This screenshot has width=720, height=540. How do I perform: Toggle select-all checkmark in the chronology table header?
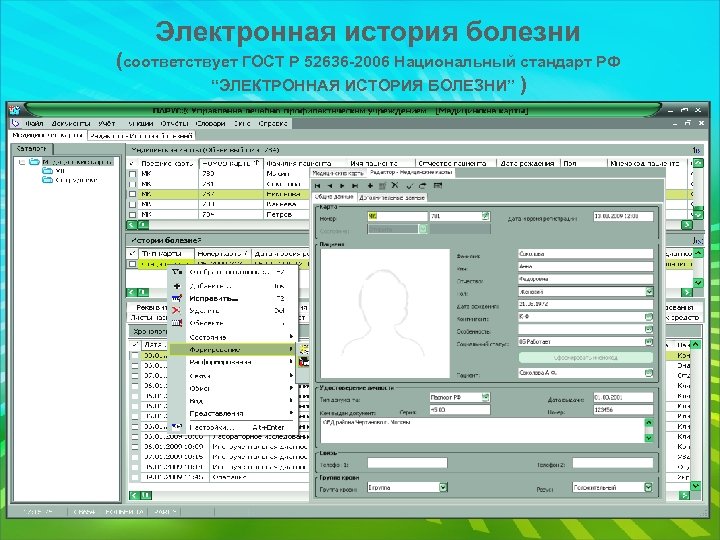(135, 344)
